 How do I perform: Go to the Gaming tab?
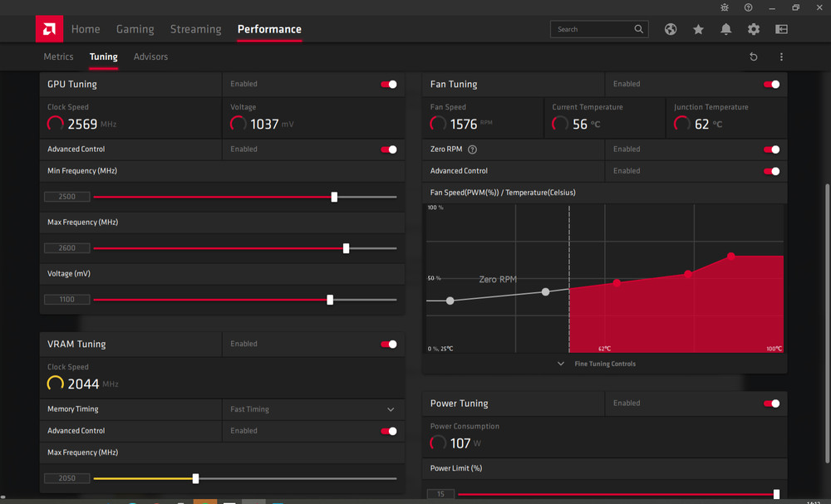click(135, 29)
